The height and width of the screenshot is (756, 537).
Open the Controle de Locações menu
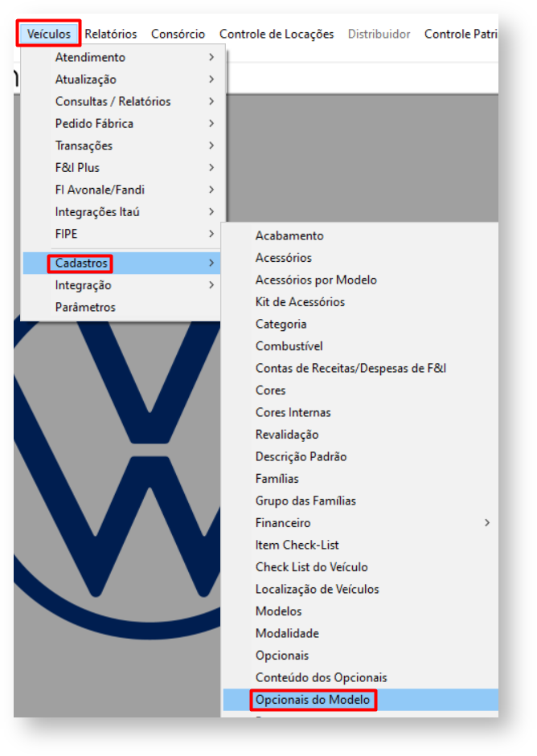(x=277, y=34)
